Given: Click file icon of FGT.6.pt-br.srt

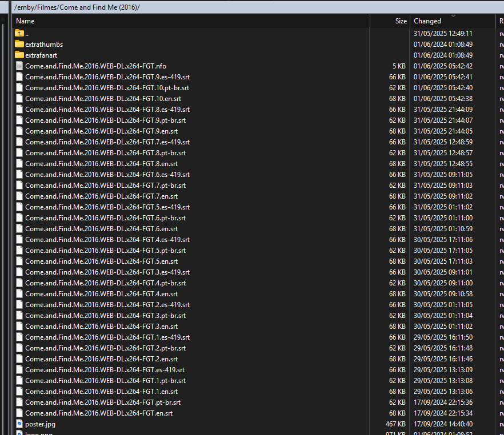Looking at the screenshot, I should click(19, 218).
